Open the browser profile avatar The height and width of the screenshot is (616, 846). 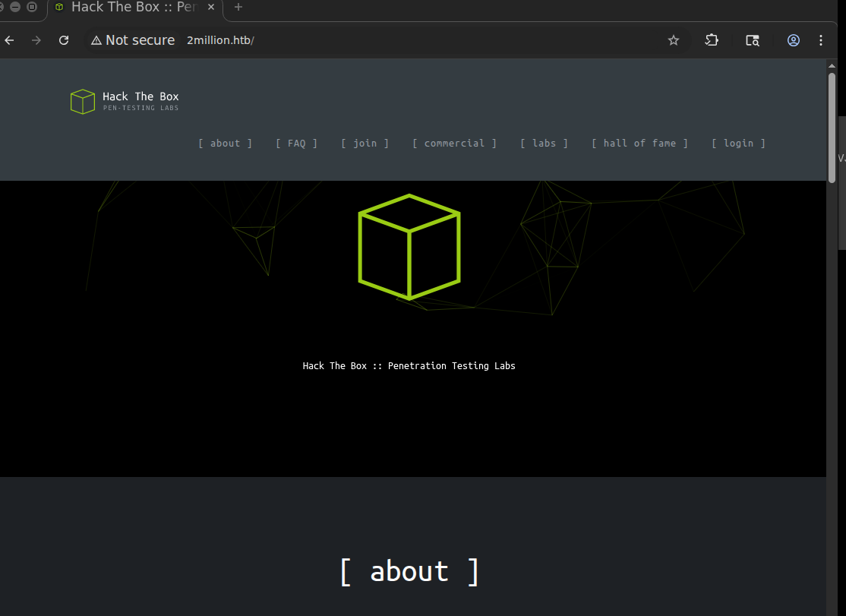(x=793, y=40)
